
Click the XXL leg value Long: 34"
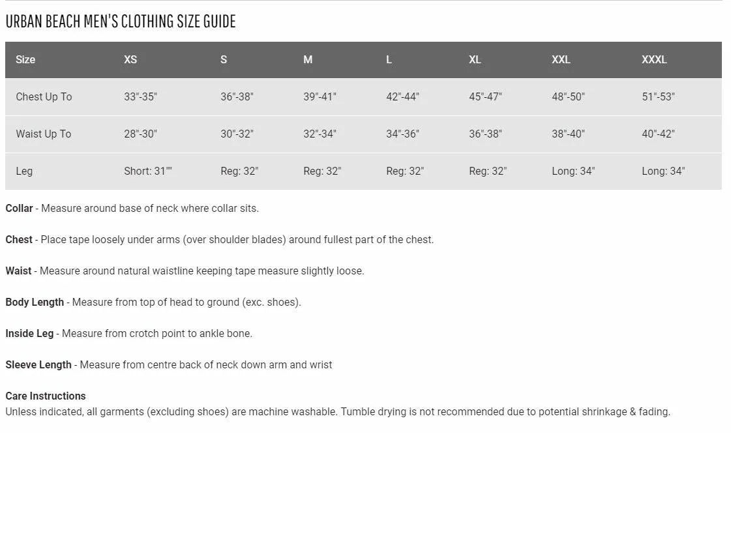[573, 171]
